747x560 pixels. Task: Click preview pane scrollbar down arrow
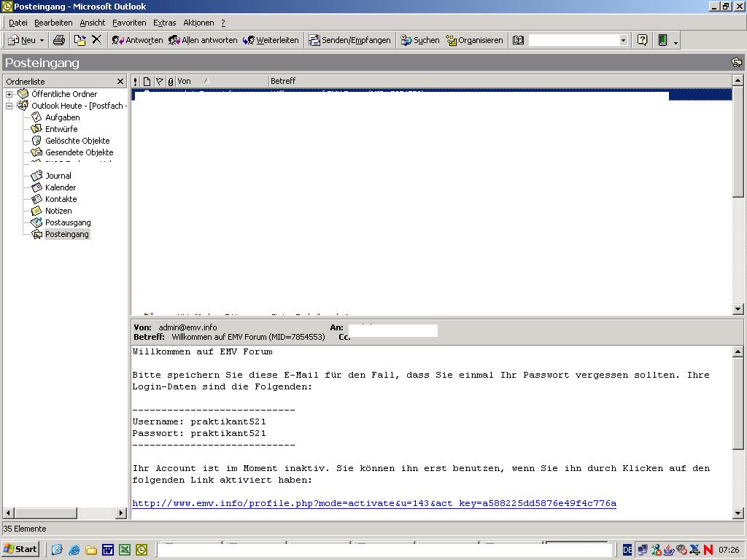point(738,513)
